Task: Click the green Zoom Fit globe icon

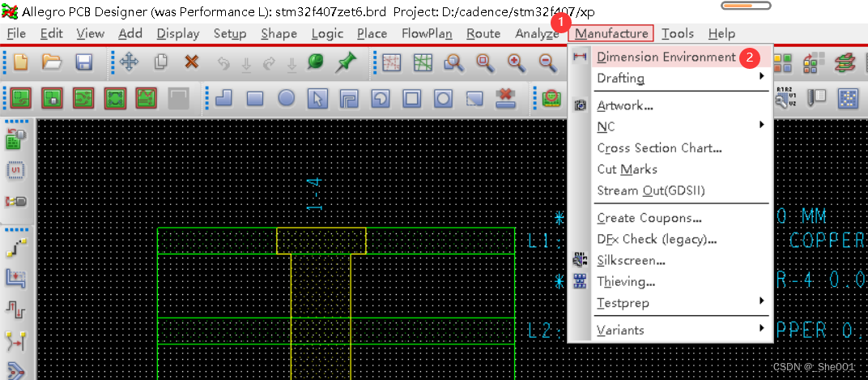Action: point(315,62)
